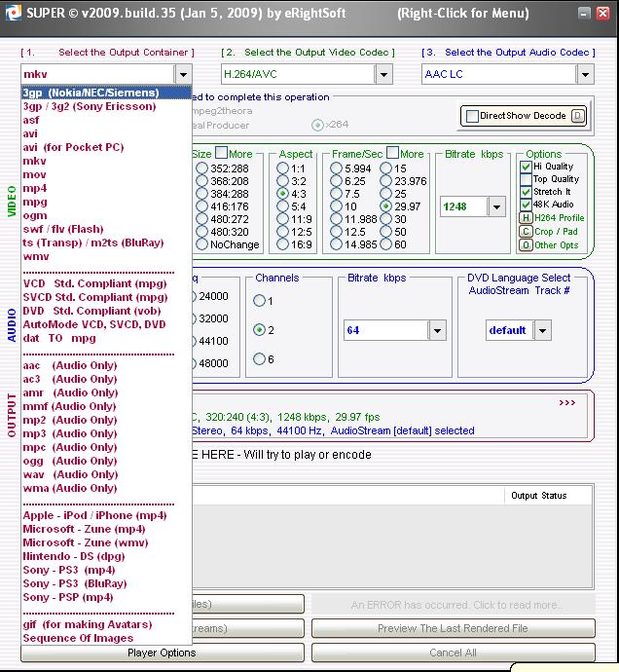The height and width of the screenshot is (672, 619).
Task: Choose Microsoft - Zune (wmv) preset
Action: click(x=106, y=542)
